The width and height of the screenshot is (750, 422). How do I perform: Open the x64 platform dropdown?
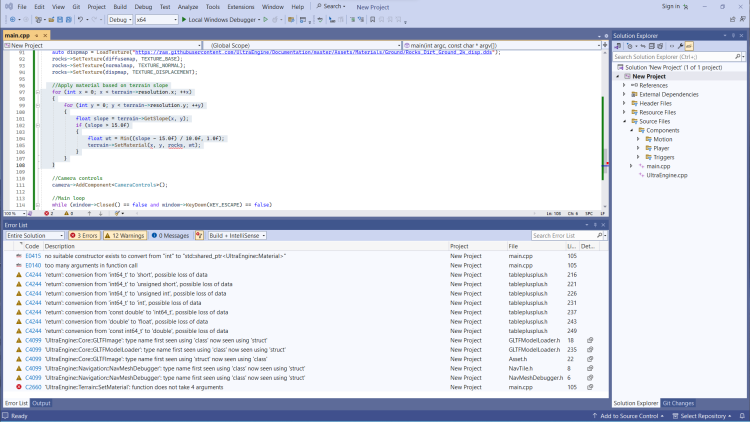[x=156, y=20]
